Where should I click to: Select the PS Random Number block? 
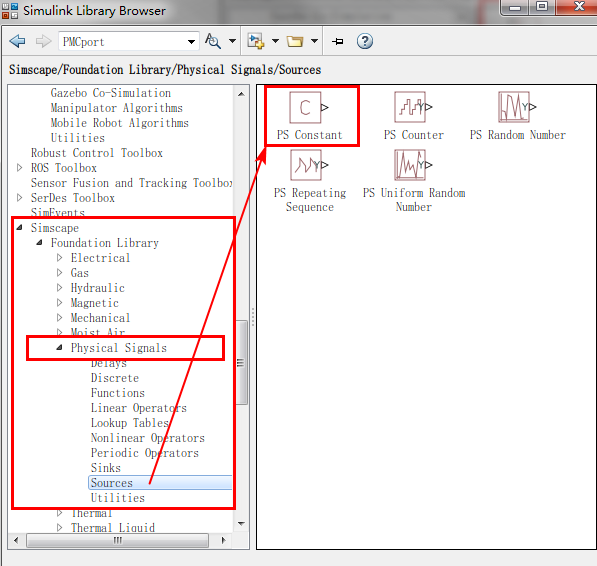(517, 116)
